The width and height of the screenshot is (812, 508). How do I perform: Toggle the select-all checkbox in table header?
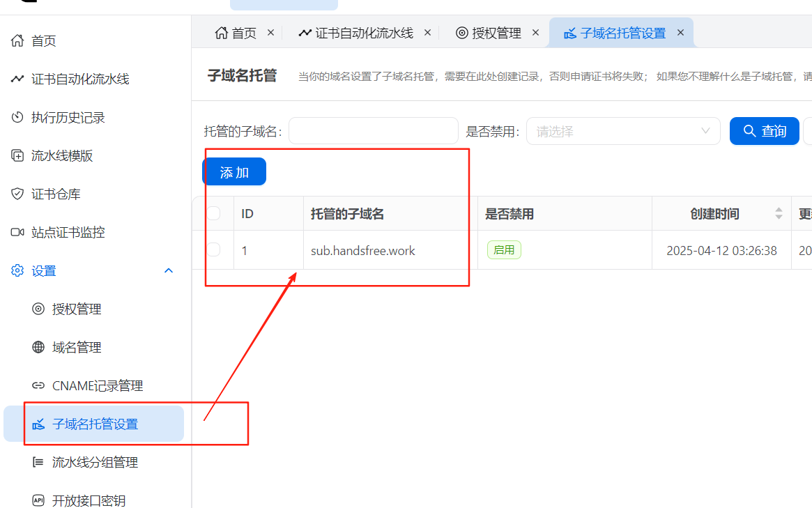(x=213, y=213)
